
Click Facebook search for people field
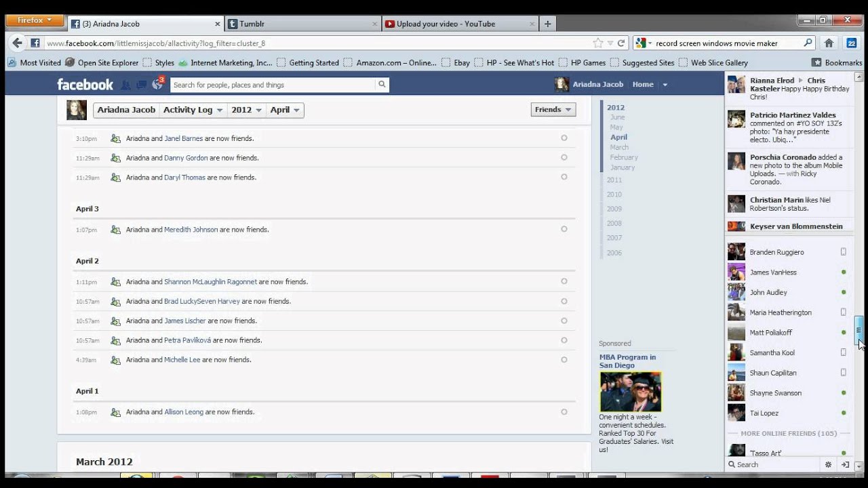272,85
